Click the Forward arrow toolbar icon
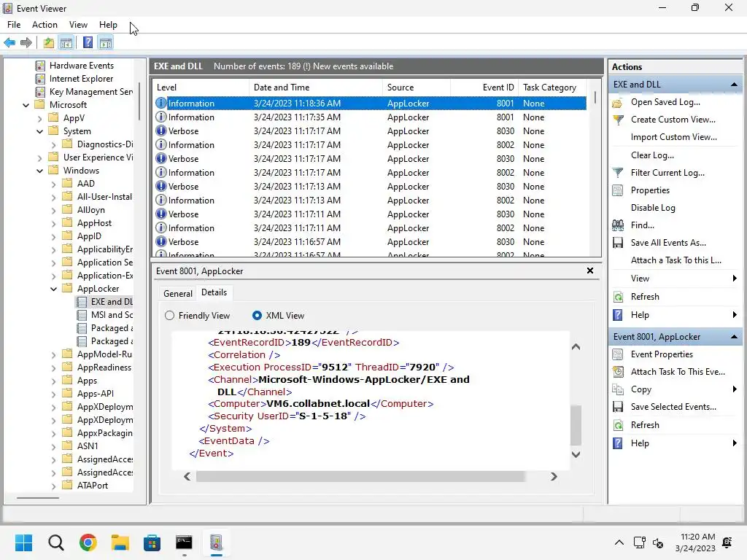Image resolution: width=747 pixels, height=560 pixels. coord(26,43)
